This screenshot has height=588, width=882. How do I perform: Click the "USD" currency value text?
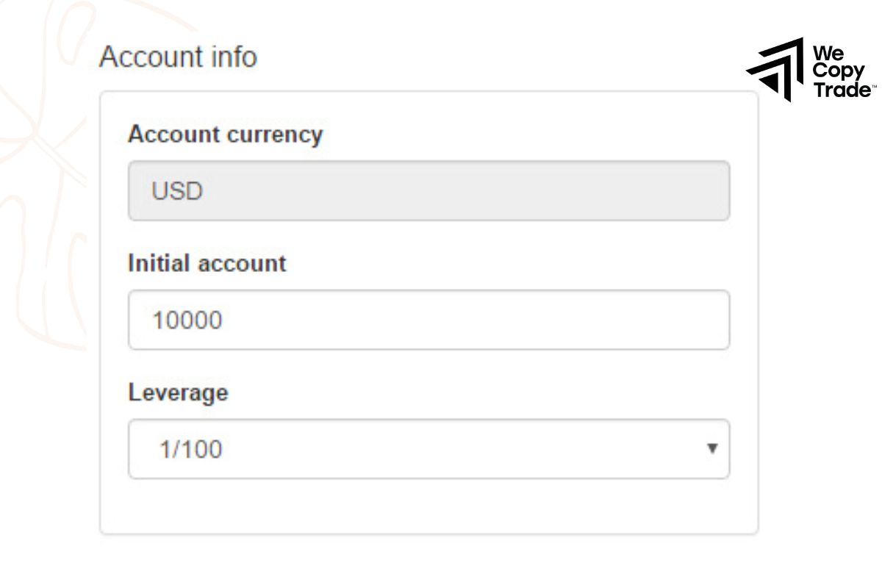(177, 192)
